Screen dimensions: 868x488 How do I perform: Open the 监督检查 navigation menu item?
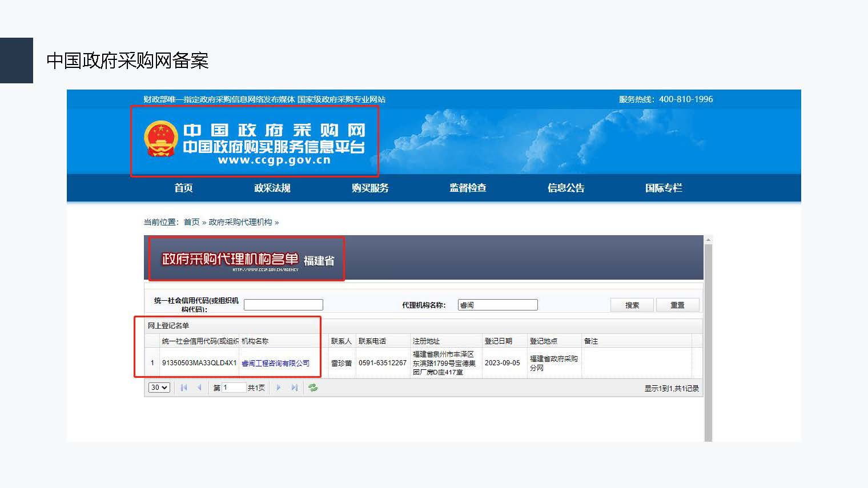[468, 188]
